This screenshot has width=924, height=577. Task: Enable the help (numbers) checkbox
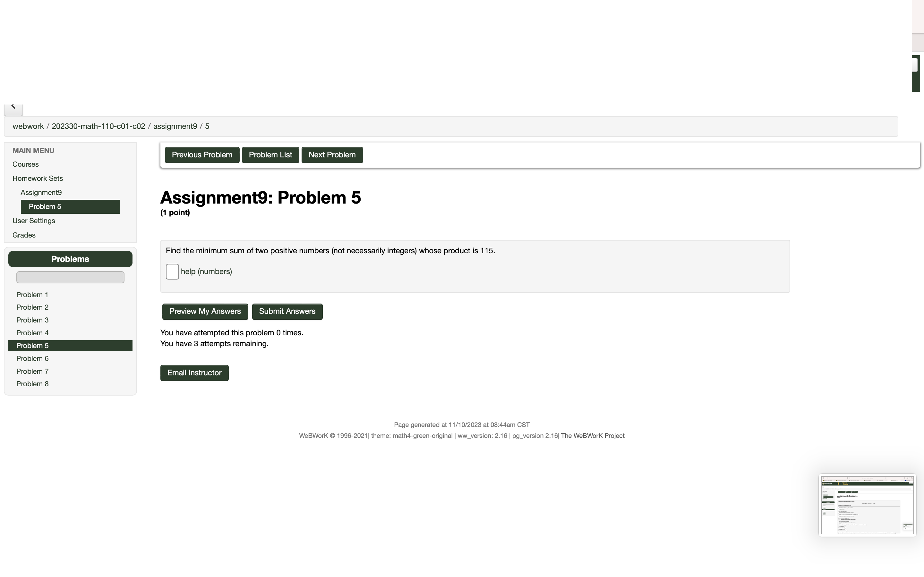[x=172, y=271]
